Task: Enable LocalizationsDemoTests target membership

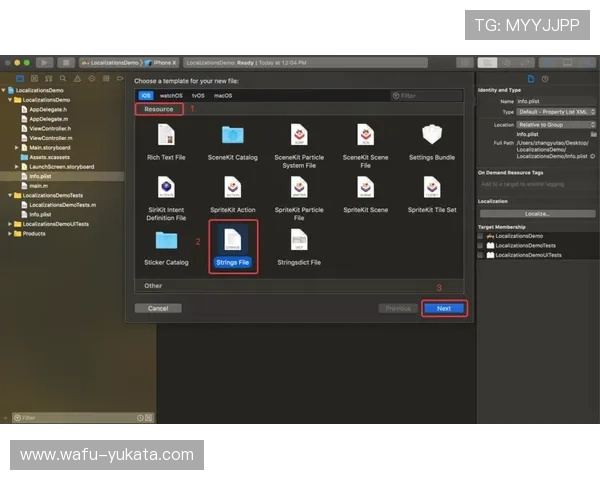Action: coord(481,245)
